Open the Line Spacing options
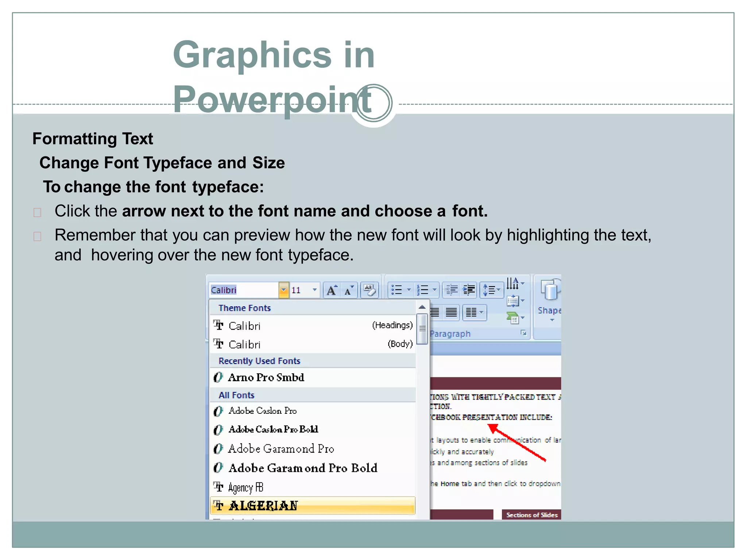Image resolution: width=747 pixels, height=560 pixels. click(491, 290)
